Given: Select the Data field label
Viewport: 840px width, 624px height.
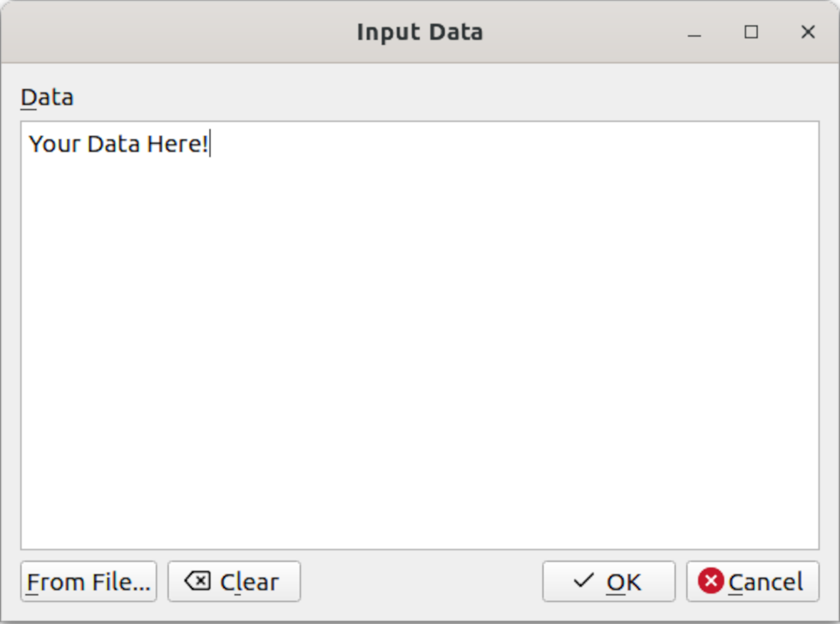Looking at the screenshot, I should [x=46, y=97].
